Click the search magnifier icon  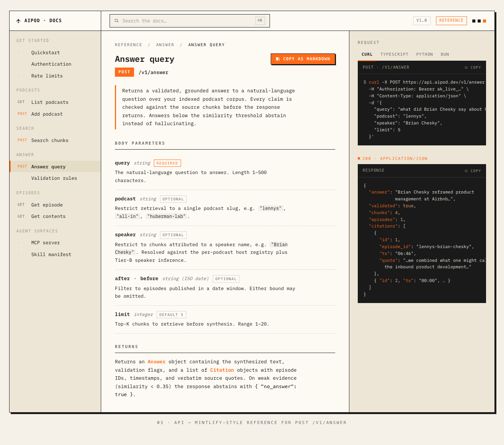[116, 21]
